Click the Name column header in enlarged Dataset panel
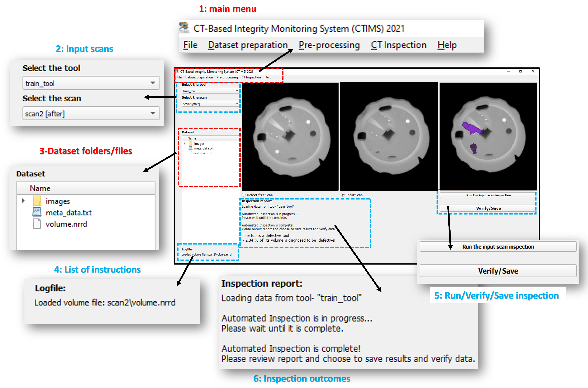Screen dimensions: 588x388 point(40,188)
